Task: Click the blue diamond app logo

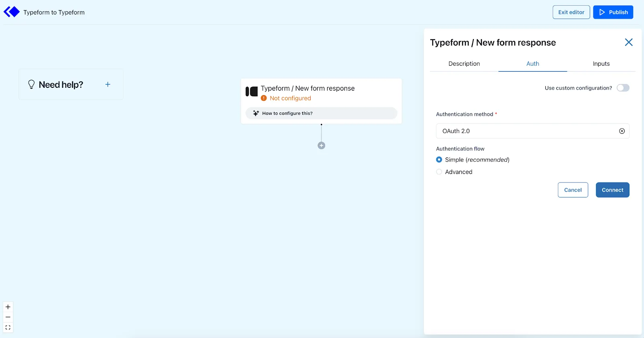Action: tap(12, 12)
